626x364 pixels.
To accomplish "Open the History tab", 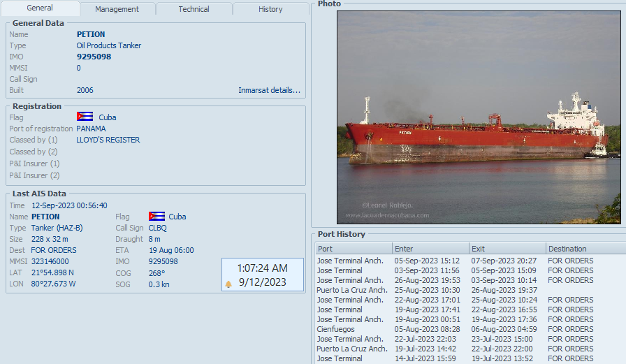I will pyautogui.click(x=270, y=9).
